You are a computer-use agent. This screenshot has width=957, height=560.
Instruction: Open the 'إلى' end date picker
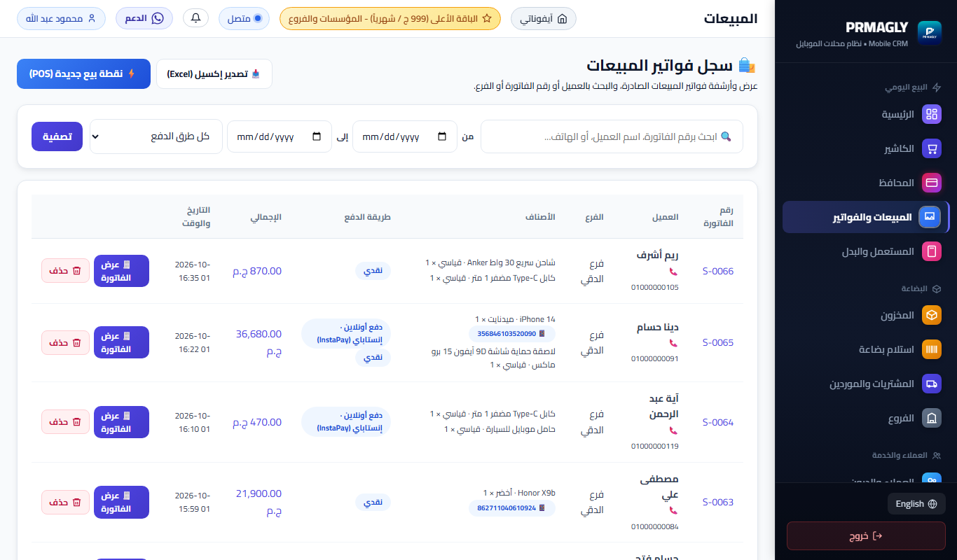280,136
